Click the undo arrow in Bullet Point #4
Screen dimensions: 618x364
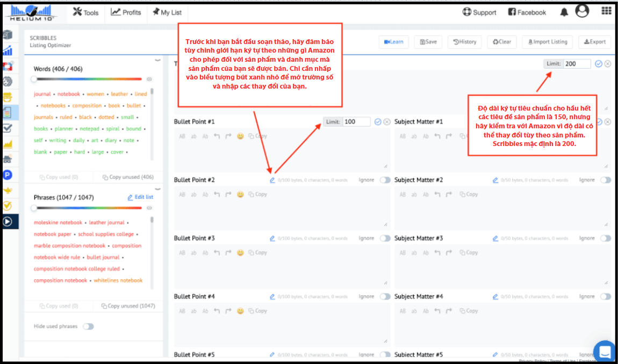pyautogui.click(x=217, y=311)
